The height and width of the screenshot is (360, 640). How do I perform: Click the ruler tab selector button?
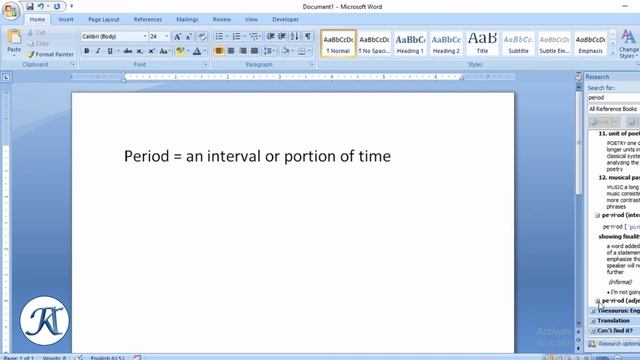[6, 77]
